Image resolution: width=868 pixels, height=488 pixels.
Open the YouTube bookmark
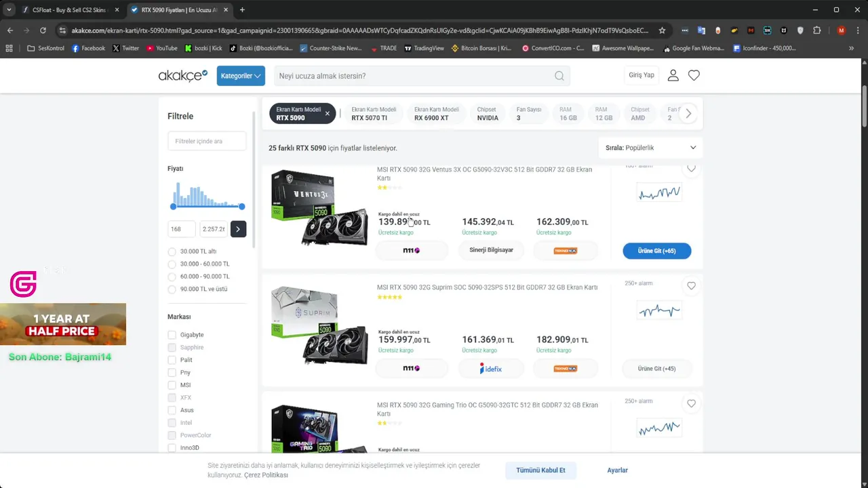[162, 48]
